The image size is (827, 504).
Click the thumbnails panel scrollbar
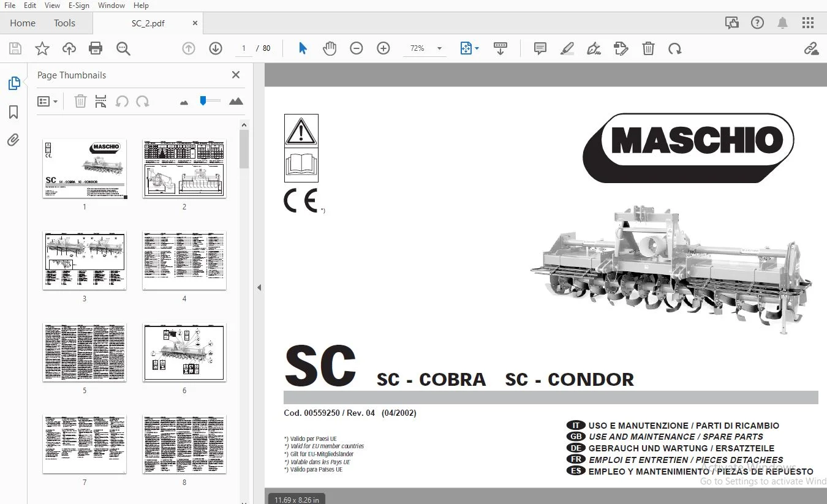(x=244, y=149)
